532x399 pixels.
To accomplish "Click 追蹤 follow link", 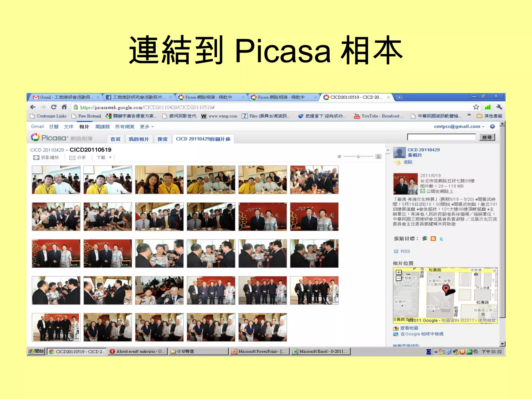I will pyautogui.click(x=408, y=162).
